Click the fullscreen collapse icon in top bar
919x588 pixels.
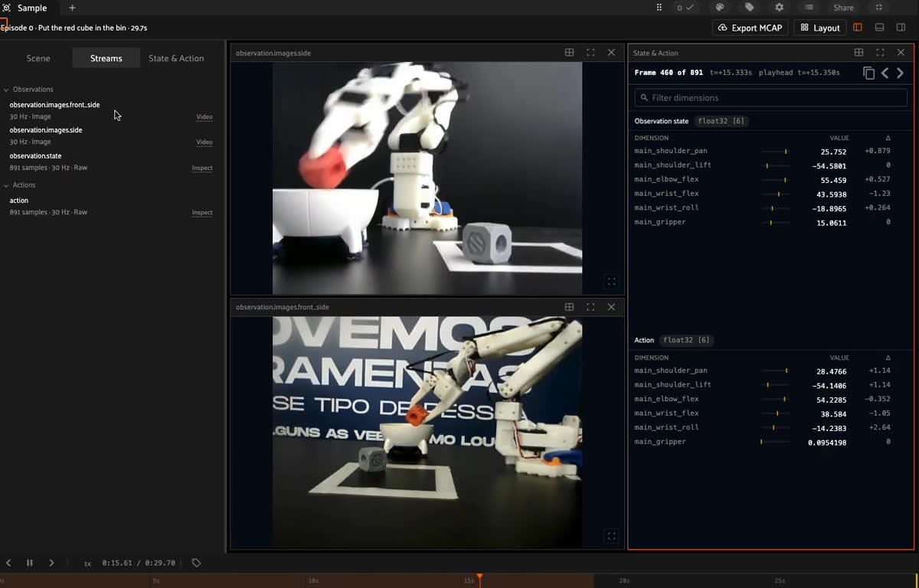pyautogui.click(x=878, y=8)
